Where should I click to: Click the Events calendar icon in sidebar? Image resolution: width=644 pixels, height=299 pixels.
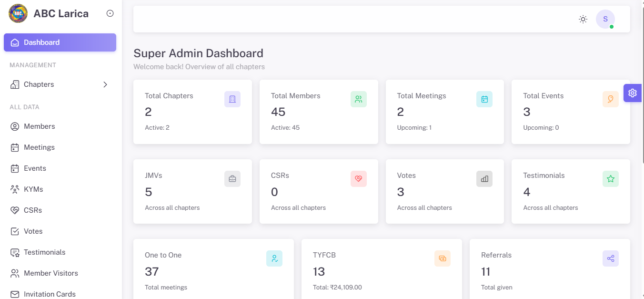click(x=15, y=168)
